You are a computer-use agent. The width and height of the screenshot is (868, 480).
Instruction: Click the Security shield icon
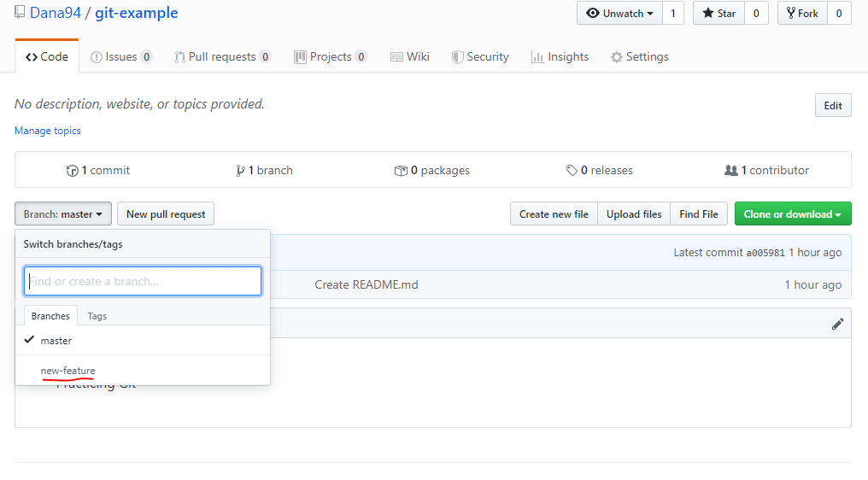click(457, 57)
